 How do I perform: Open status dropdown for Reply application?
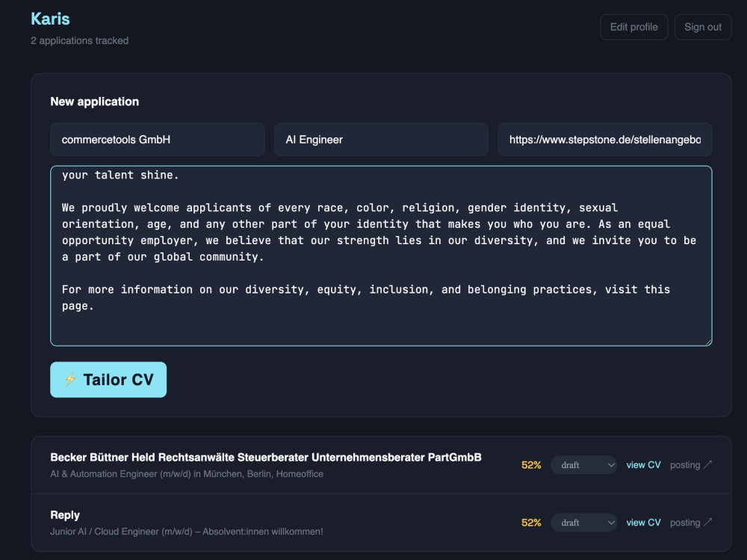pyautogui.click(x=583, y=523)
